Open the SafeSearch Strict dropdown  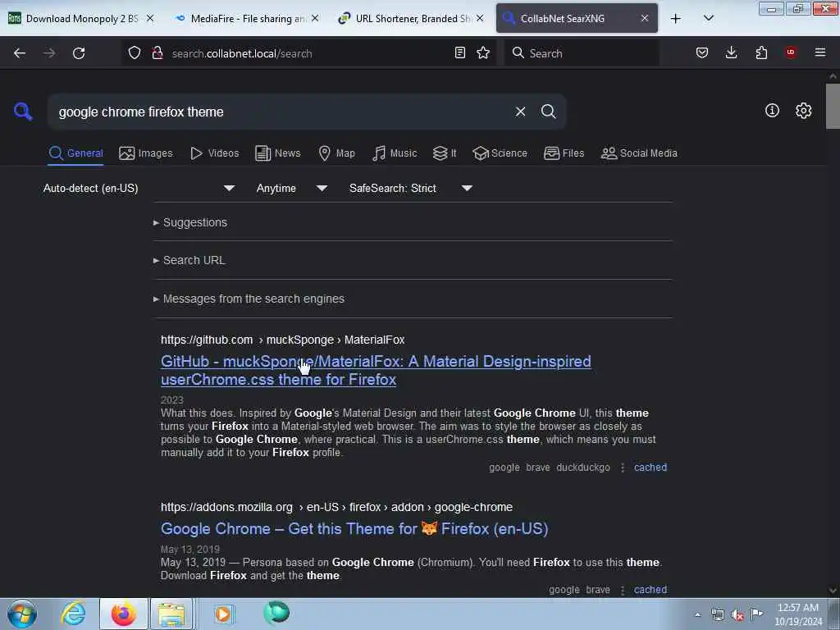(x=410, y=188)
